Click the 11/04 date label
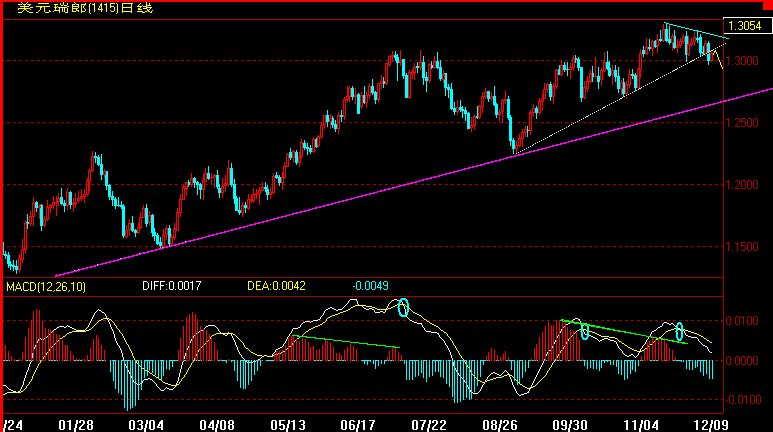This screenshot has width=773, height=432. [x=640, y=425]
